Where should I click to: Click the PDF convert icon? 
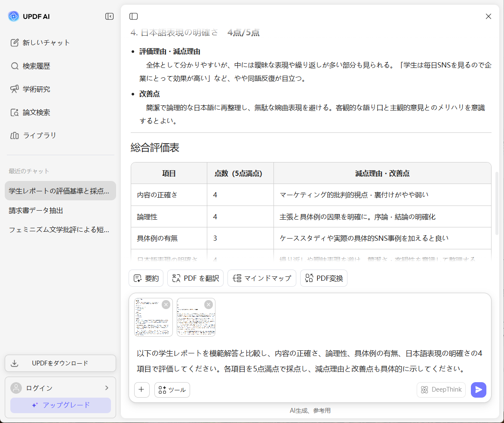[309, 279]
